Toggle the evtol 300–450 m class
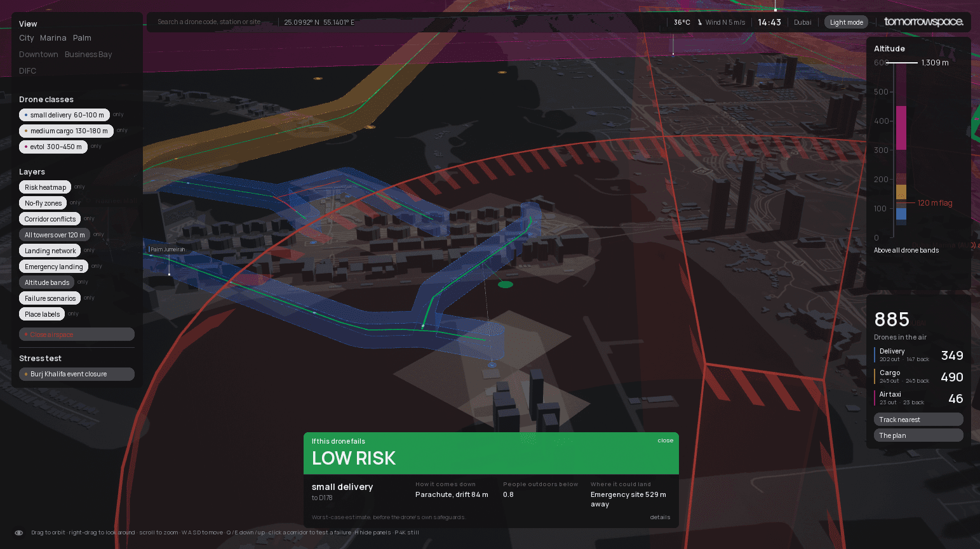This screenshot has width=980, height=549. pos(53,147)
